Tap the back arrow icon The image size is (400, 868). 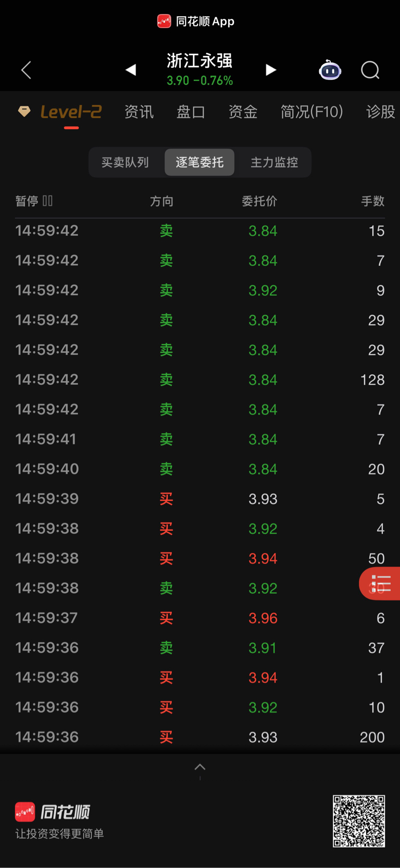pyautogui.click(x=27, y=70)
